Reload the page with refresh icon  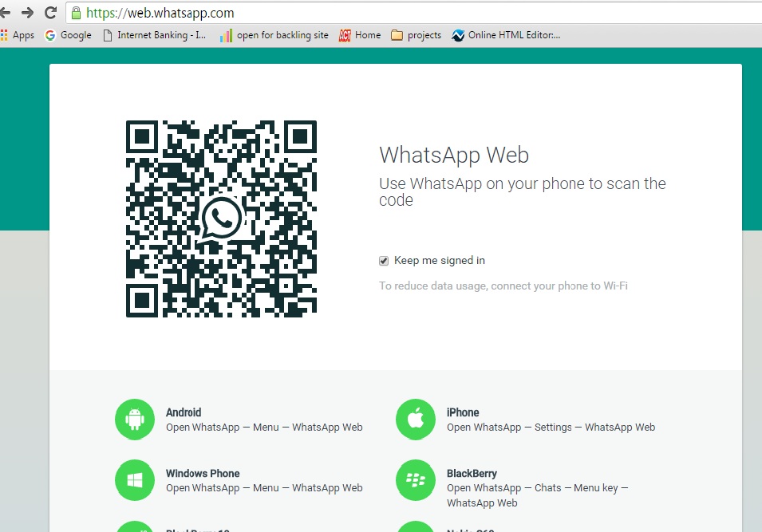coord(50,13)
